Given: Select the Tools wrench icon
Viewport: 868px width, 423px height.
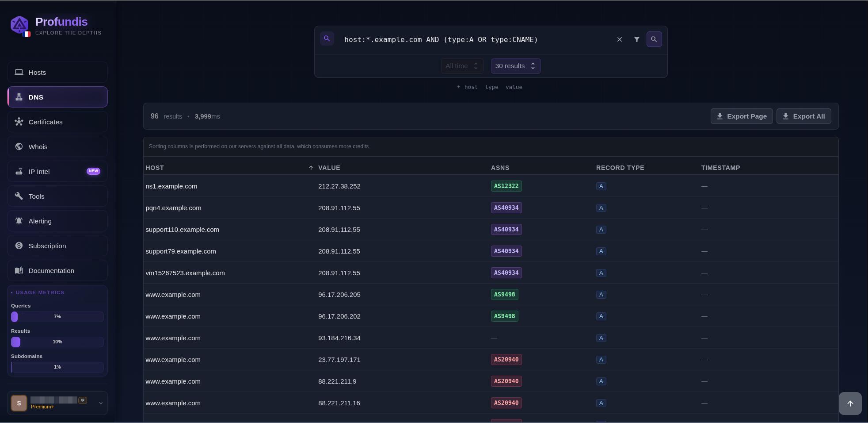Looking at the screenshot, I should [x=19, y=196].
